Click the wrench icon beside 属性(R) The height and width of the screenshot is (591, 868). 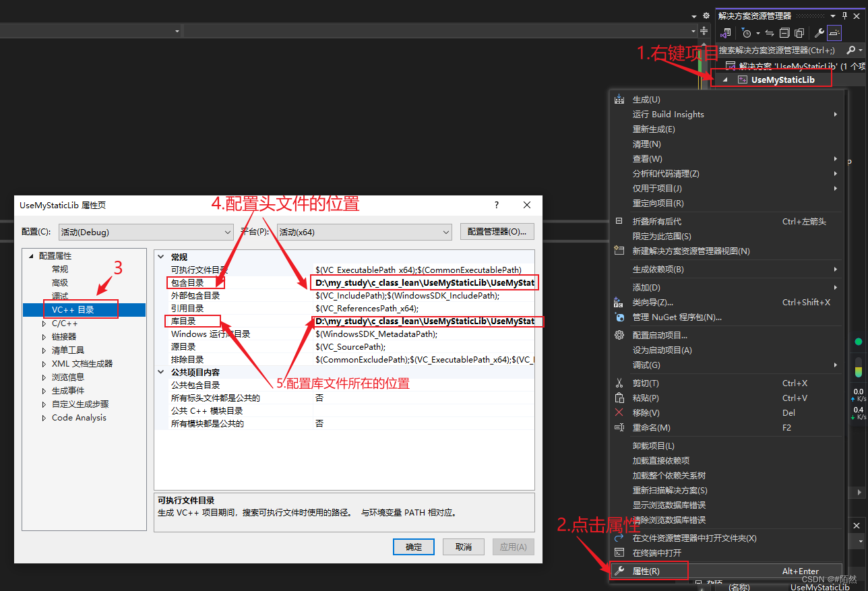pos(619,571)
